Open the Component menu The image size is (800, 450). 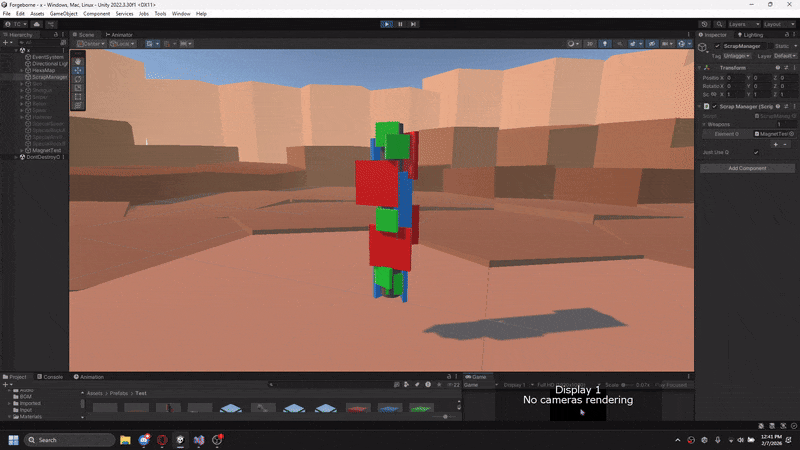tap(96, 14)
